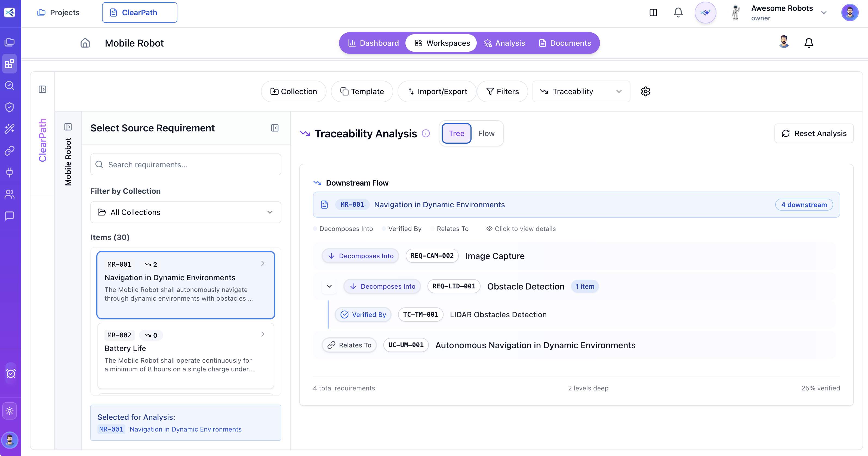Click the Reset Analysis button
This screenshot has height=456, width=868.
pyautogui.click(x=814, y=133)
